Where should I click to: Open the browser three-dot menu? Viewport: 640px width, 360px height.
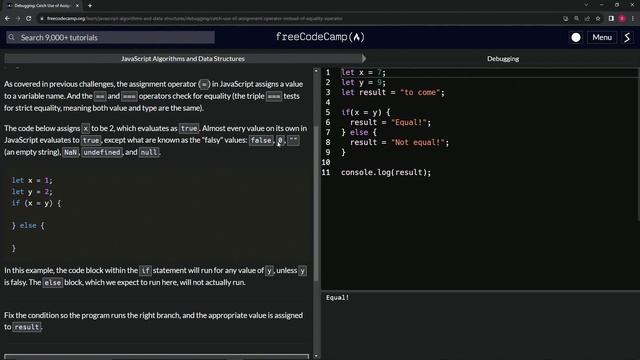633,18
